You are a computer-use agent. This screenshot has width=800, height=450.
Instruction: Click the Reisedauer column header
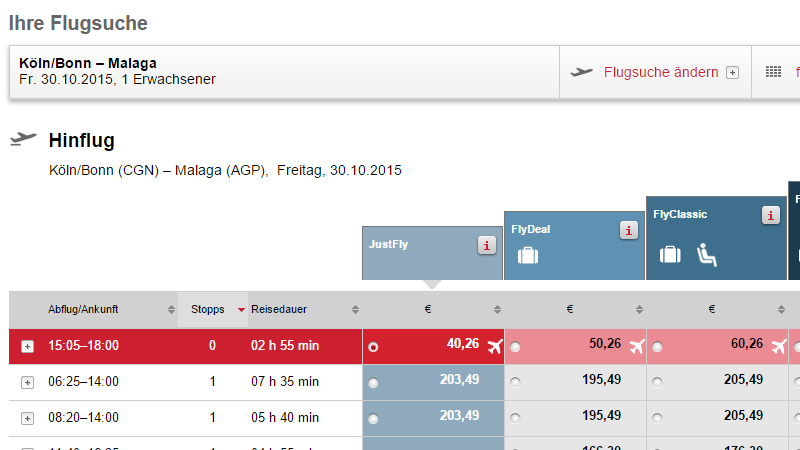click(x=279, y=309)
